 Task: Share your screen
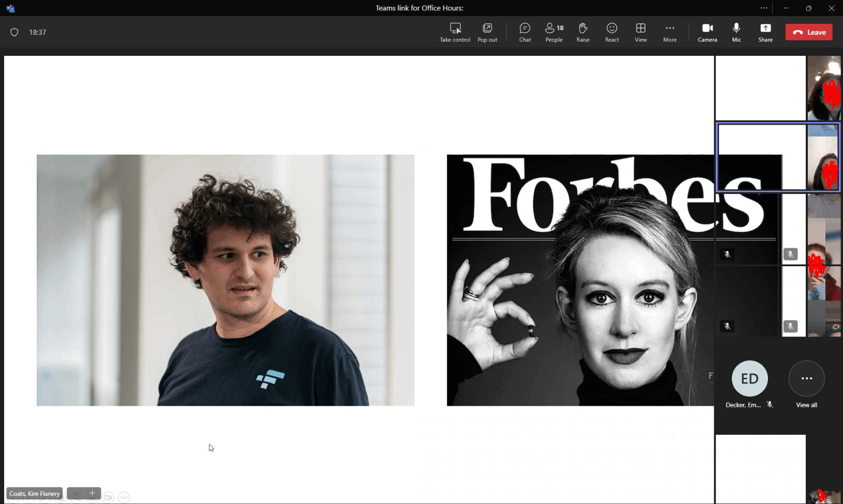coord(765,32)
